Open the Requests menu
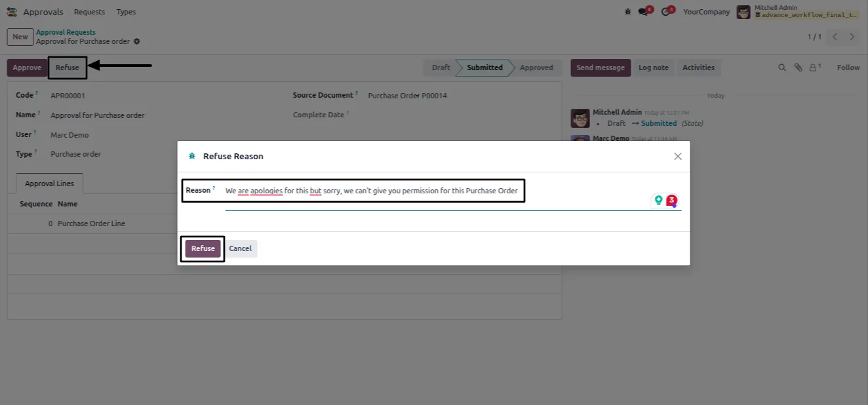 [89, 12]
